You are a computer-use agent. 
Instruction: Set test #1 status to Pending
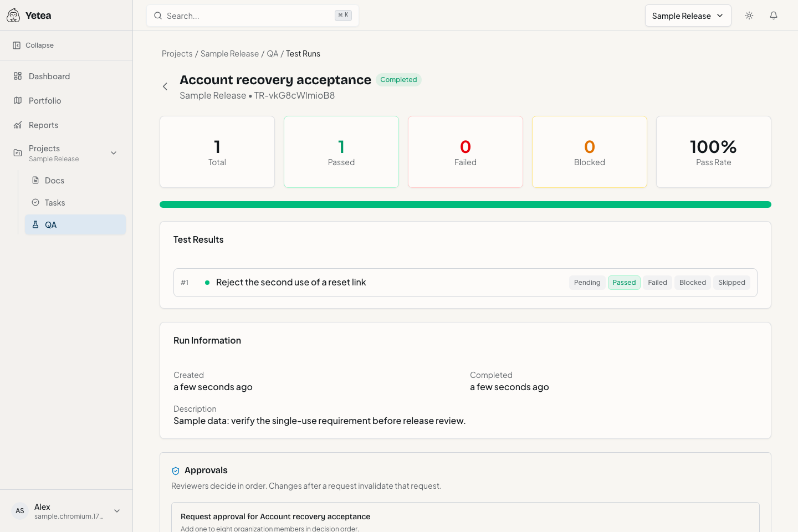click(587, 283)
